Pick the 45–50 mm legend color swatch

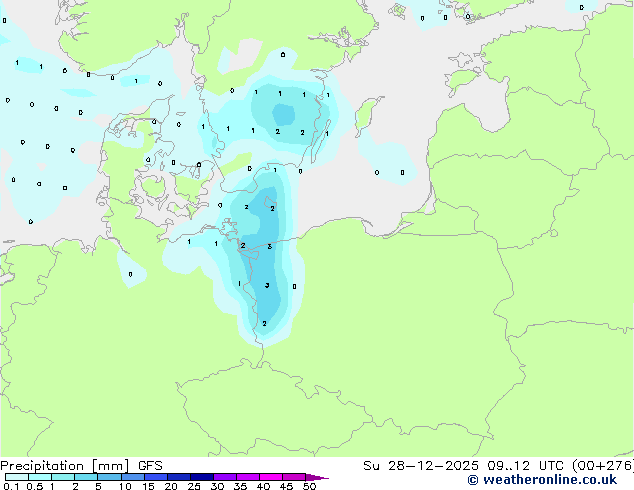coord(294,477)
